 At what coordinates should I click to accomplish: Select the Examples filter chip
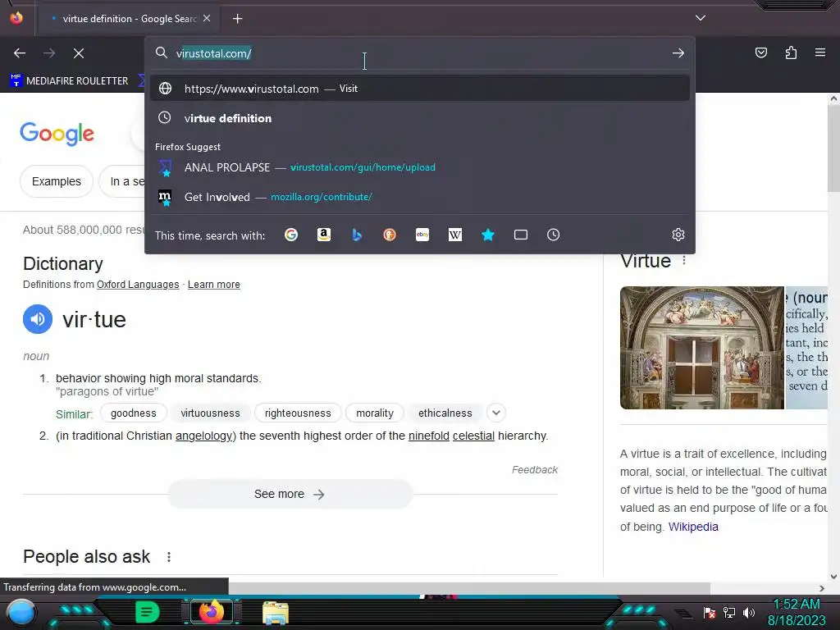pos(57,181)
